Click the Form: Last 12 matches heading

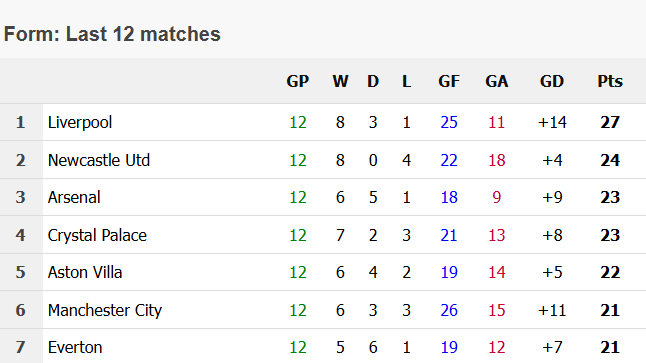pyautogui.click(x=112, y=34)
